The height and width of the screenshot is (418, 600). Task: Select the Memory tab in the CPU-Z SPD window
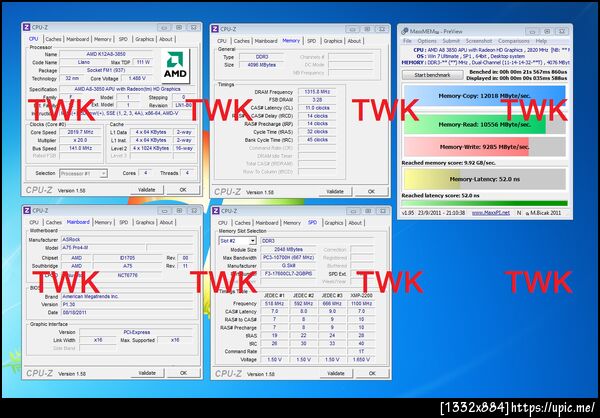point(292,223)
